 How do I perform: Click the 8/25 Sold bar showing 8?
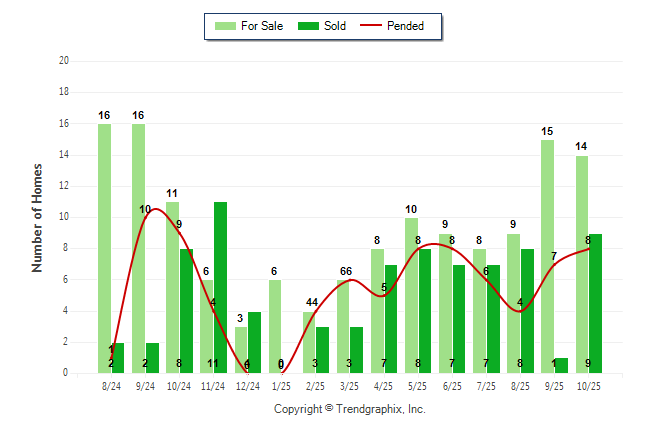coord(527,311)
